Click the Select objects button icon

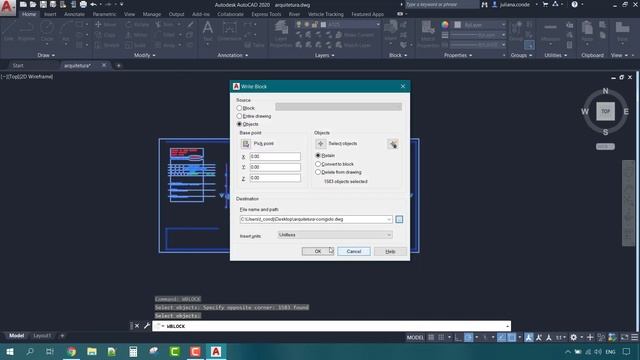point(320,144)
